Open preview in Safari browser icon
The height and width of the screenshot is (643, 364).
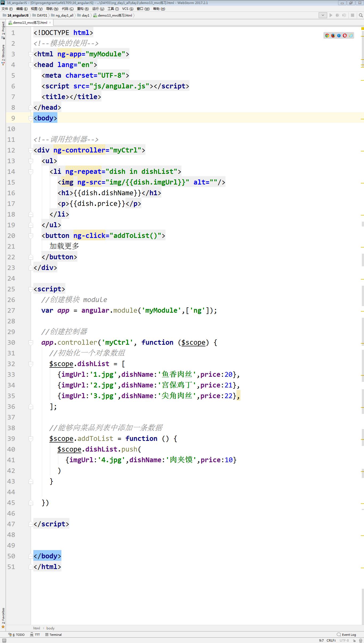339,36
